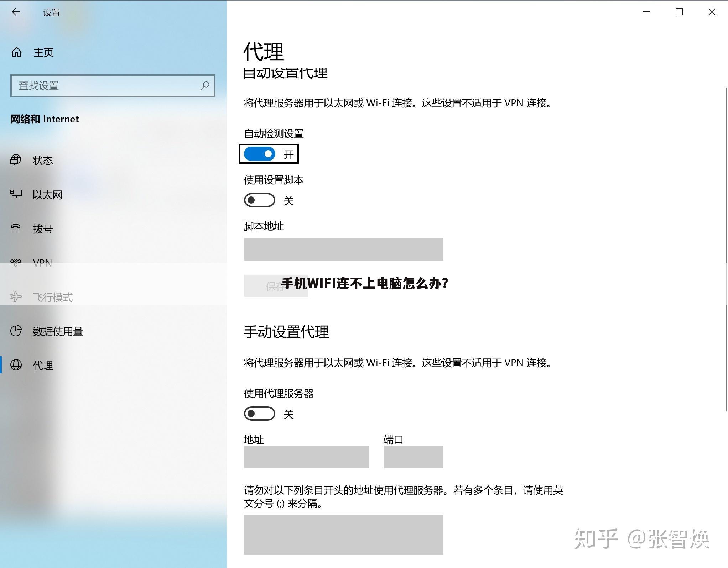The height and width of the screenshot is (568, 728).
Task: Select the 以太网 icon in sidebar
Action: (x=16, y=194)
